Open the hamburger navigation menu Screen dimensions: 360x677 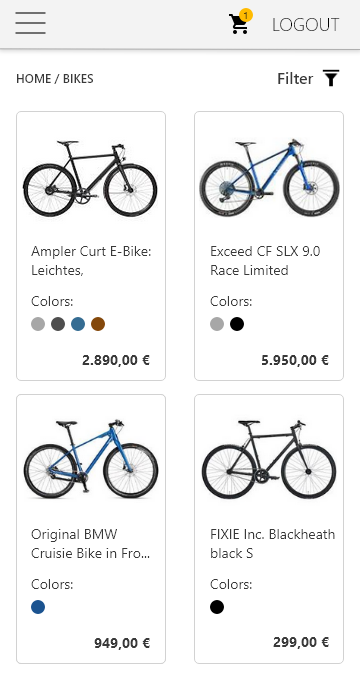(x=30, y=23)
